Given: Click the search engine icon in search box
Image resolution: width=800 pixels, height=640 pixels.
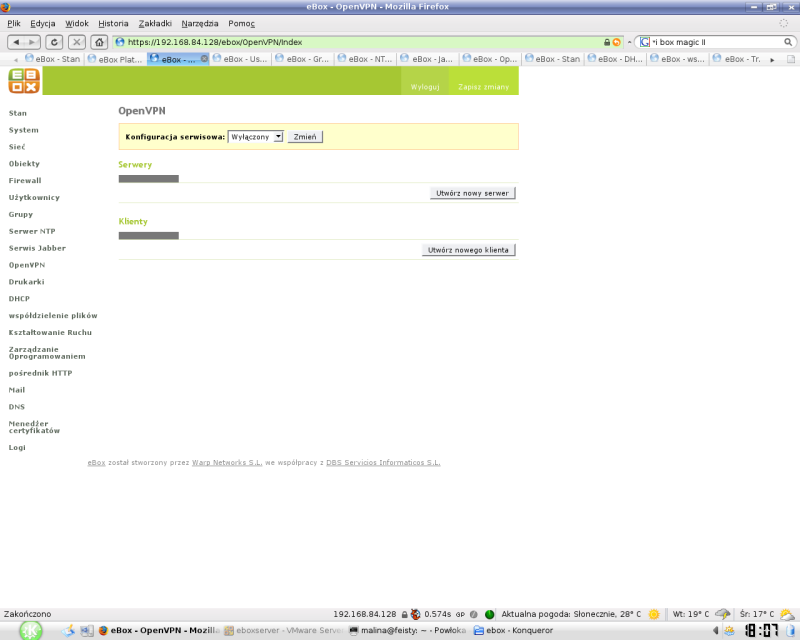Looking at the screenshot, I should (x=644, y=42).
